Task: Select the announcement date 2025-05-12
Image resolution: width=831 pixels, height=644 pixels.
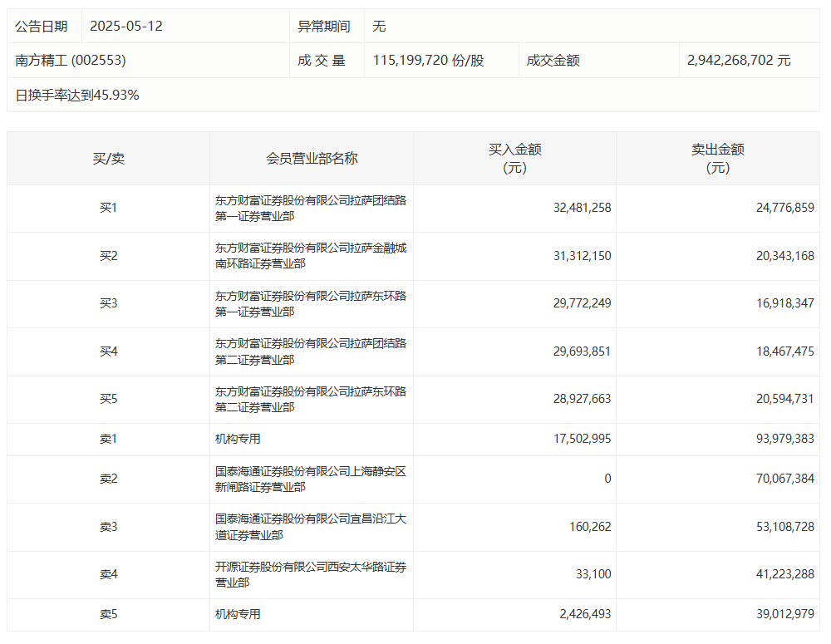Action: 126,26
